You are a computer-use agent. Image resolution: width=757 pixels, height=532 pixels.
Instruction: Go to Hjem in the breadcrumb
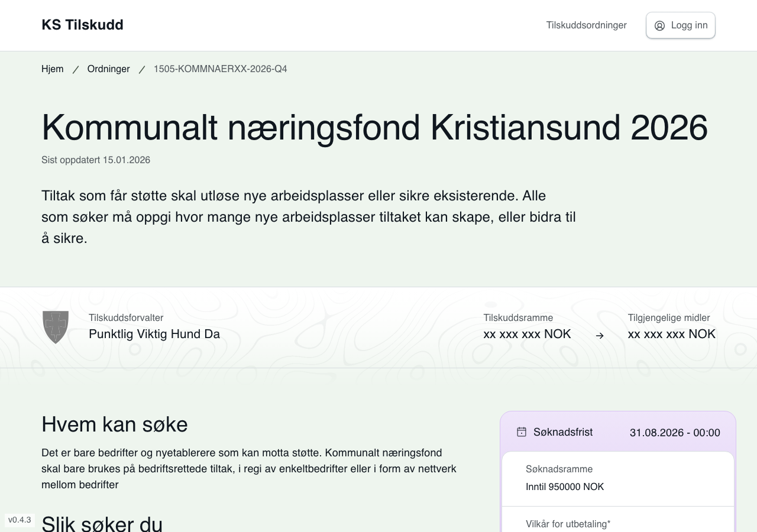click(52, 69)
